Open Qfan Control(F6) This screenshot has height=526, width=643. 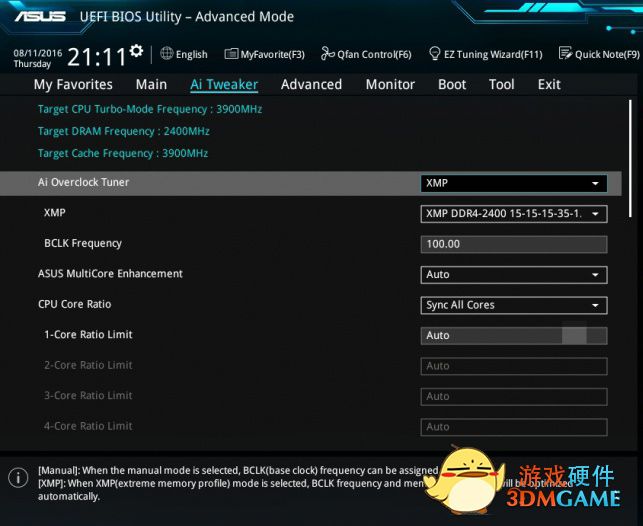[366, 54]
